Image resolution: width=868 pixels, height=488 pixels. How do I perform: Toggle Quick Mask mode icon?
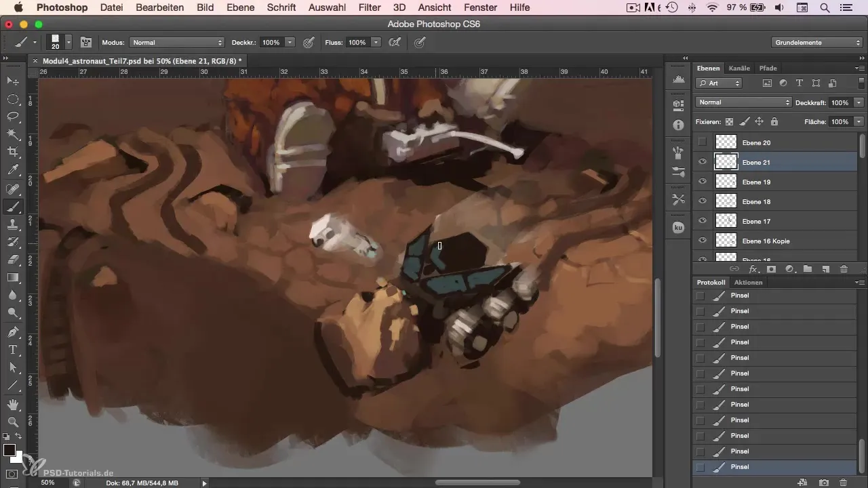(13, 474)
